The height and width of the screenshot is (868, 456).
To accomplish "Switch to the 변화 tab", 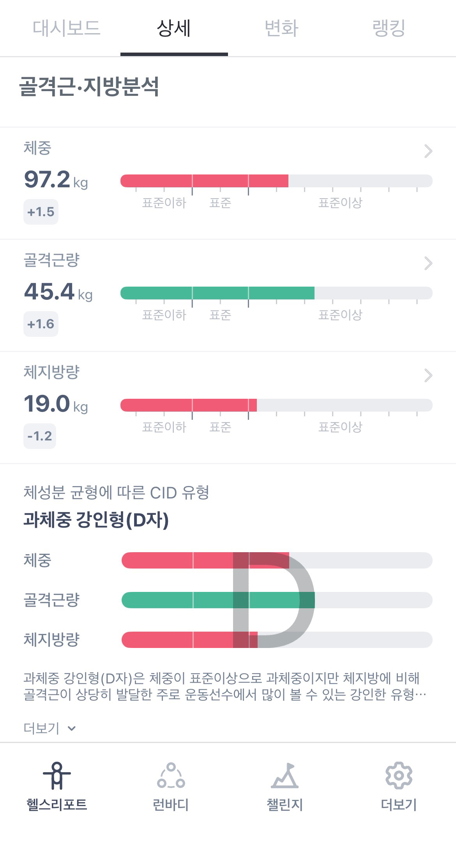I will click(281, 28).
